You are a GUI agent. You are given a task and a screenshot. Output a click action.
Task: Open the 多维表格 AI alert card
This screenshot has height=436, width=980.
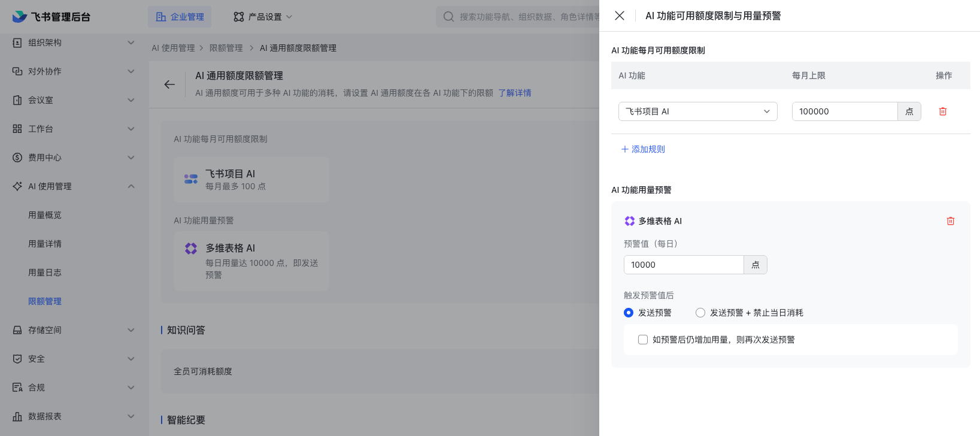click(x=251, y=261)
